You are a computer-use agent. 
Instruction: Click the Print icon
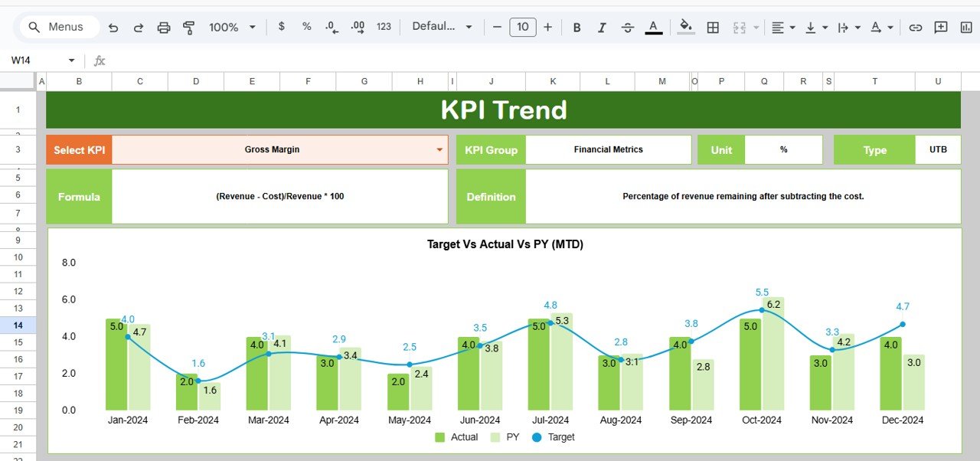click(163, 27)
